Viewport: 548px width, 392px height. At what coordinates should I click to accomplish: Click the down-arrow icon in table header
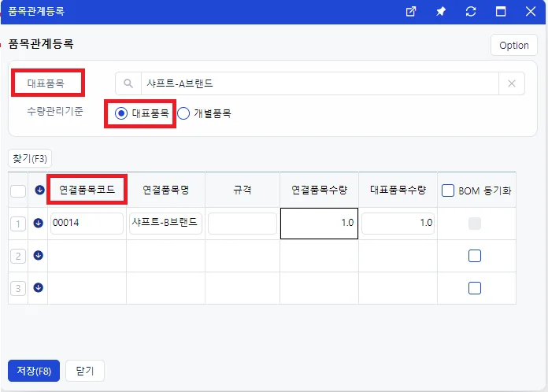coord(39,190)
